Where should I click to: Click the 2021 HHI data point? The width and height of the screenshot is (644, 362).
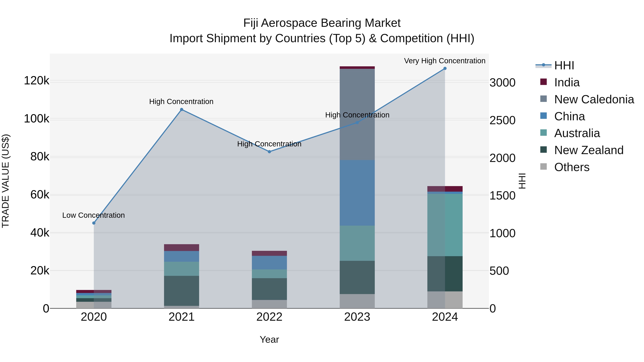pos(182,109)
